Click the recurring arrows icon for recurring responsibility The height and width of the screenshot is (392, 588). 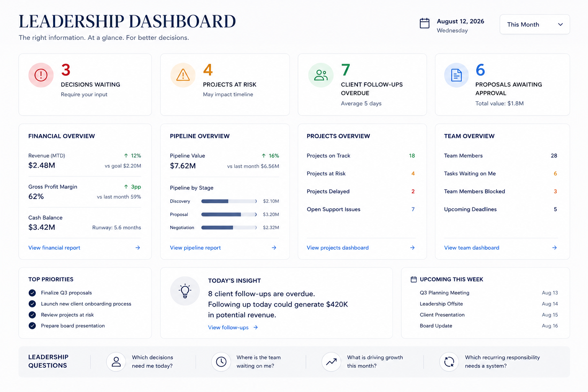point(449,362)
